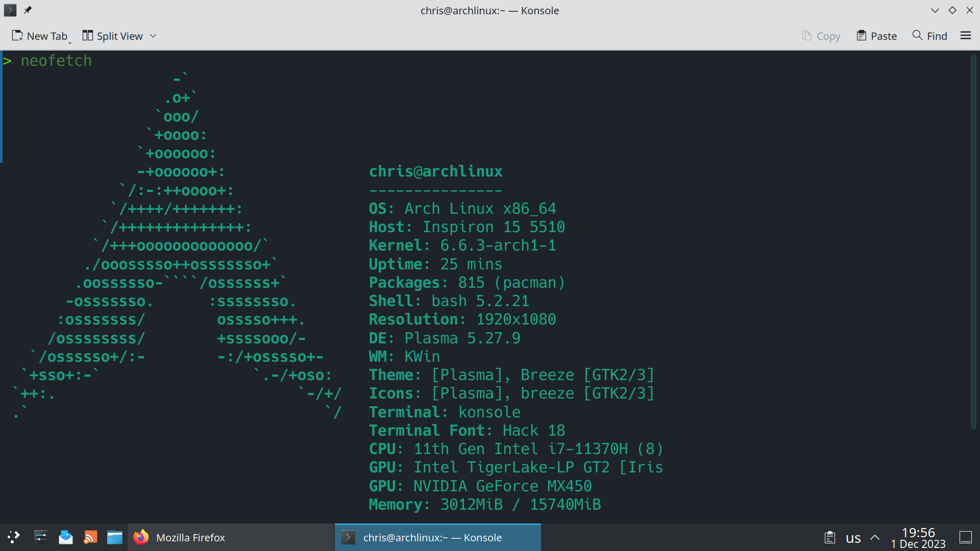980x551 pixels.
Task: Open the Find search bar
Action: [930, 36]
